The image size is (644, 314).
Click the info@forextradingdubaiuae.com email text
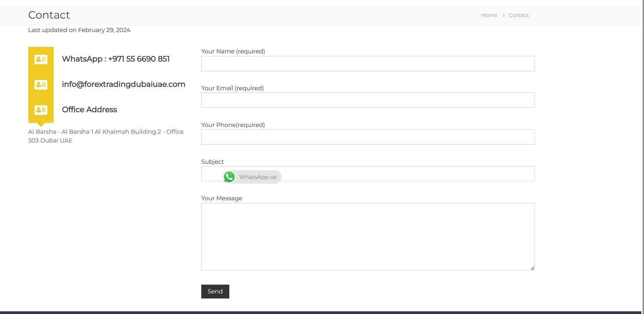(x=124, y=84)
